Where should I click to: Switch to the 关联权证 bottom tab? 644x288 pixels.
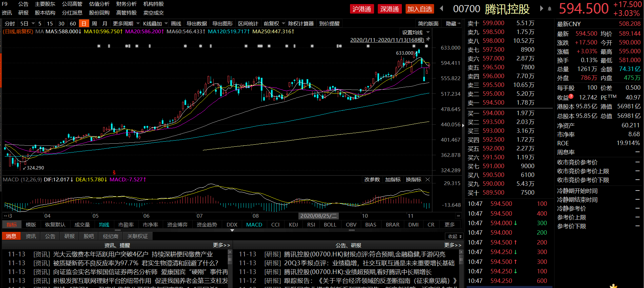coord(138,236)
